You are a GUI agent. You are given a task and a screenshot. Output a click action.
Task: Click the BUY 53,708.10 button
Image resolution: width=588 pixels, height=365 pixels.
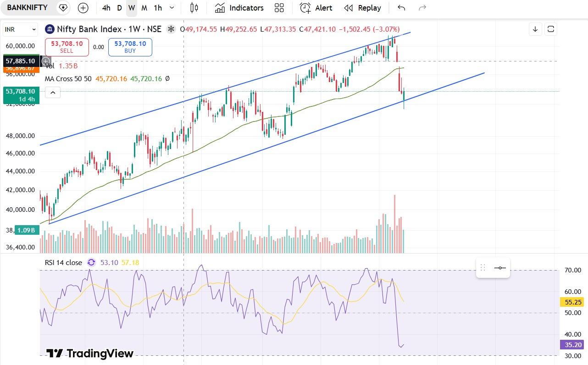tap(130, 47)
